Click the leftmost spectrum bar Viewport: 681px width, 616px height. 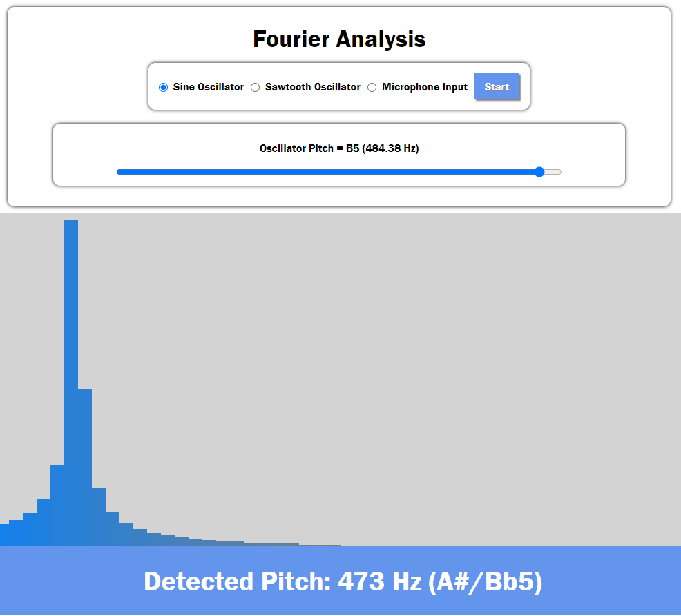[x=4, y=535]
